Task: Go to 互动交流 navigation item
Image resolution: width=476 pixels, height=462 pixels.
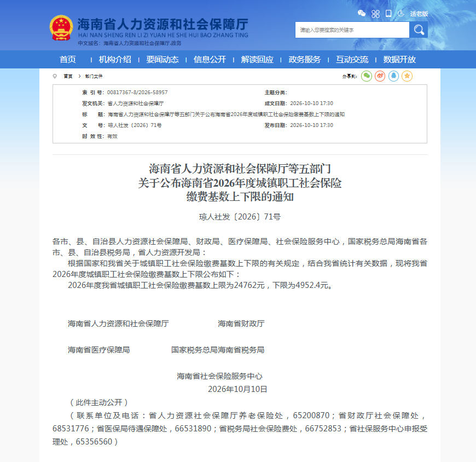Action: (352, 60)
